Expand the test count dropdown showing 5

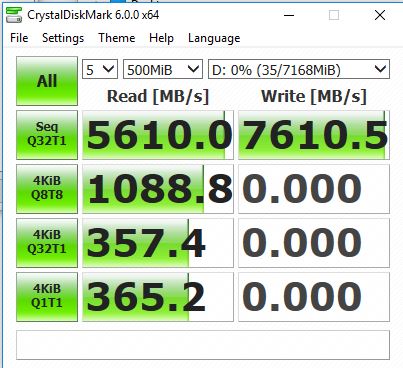[x=100, y=69]
